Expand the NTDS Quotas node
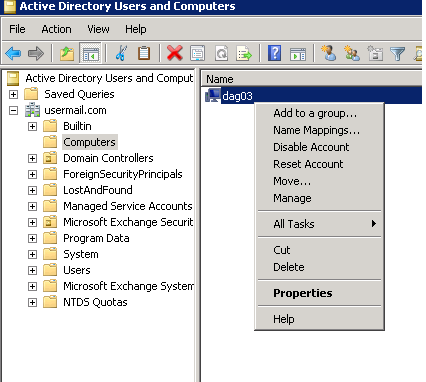Image resolution: width=426 pixels, height=382 pixels. click(32, 302)
